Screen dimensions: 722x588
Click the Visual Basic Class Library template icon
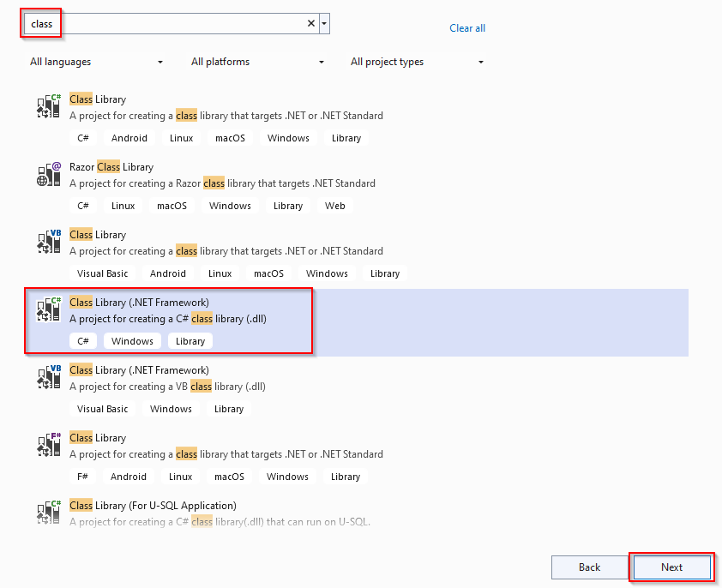coord(49,241)
